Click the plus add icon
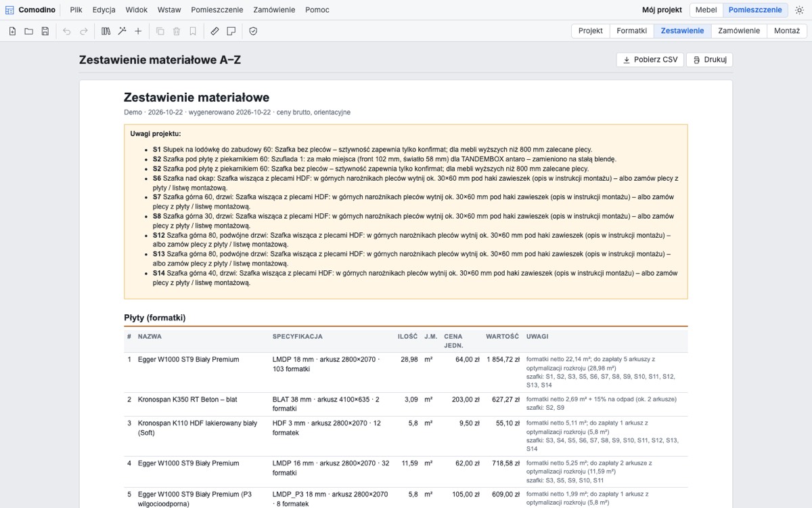The width and height of the screenshot is (812, 508). click(138, 31)
